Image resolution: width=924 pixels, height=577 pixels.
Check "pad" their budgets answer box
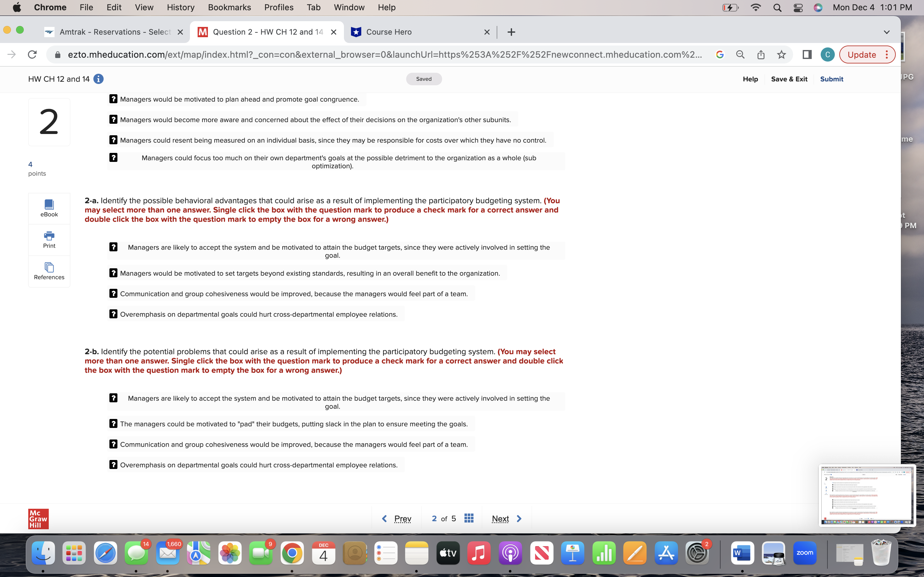point(113,423)
